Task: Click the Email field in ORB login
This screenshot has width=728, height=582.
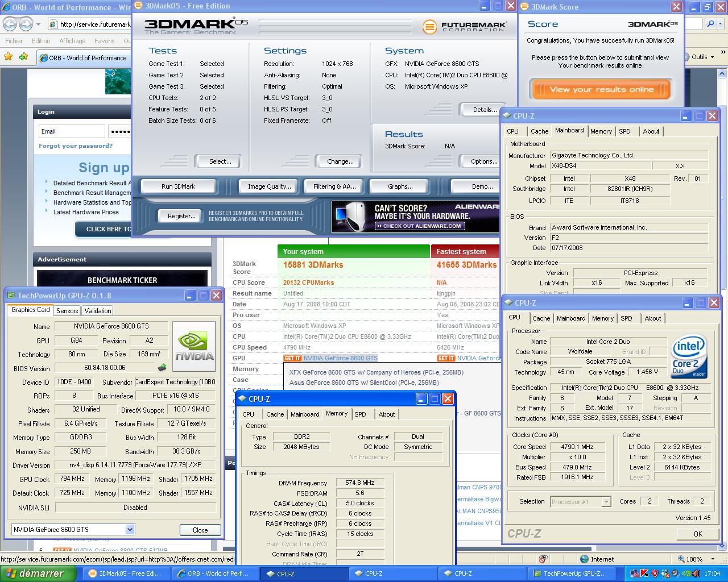Action: pyautogui.click(x=72, y=131)
